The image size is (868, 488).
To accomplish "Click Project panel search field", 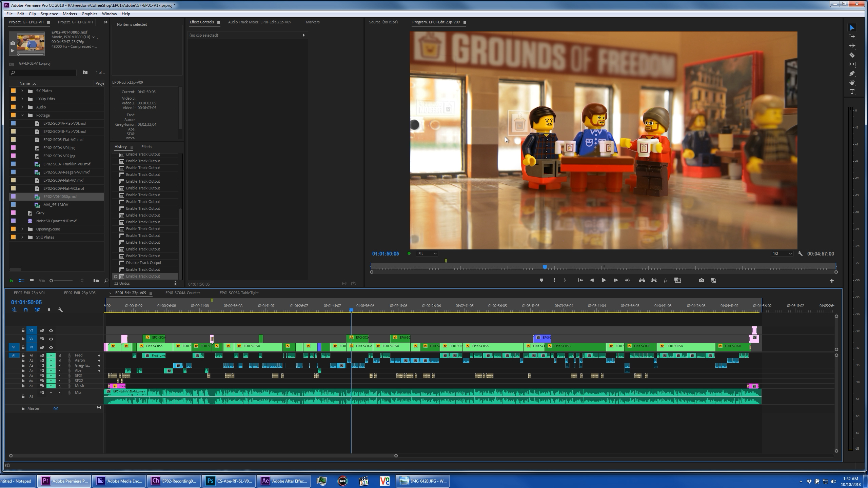I will pos(43,73).
